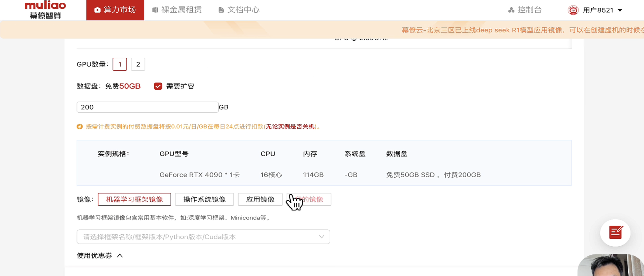Select GPU quantity 1
644x276 pixels.
click(x=120, y=64)
